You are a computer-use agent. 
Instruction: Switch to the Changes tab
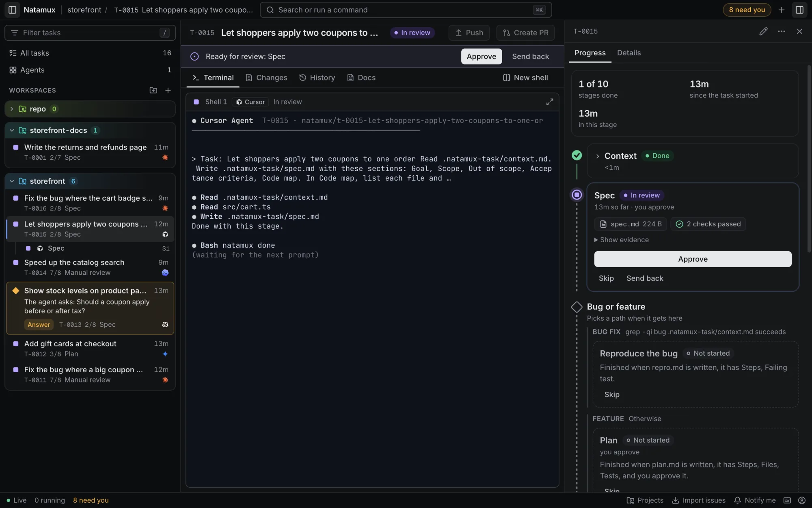[267, 78]
